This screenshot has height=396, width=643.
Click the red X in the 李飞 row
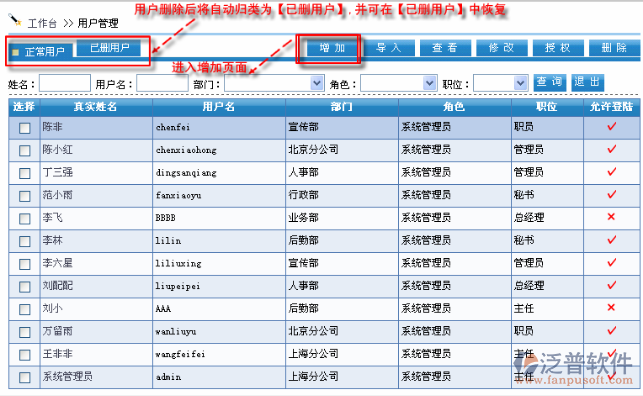[611, 217]
